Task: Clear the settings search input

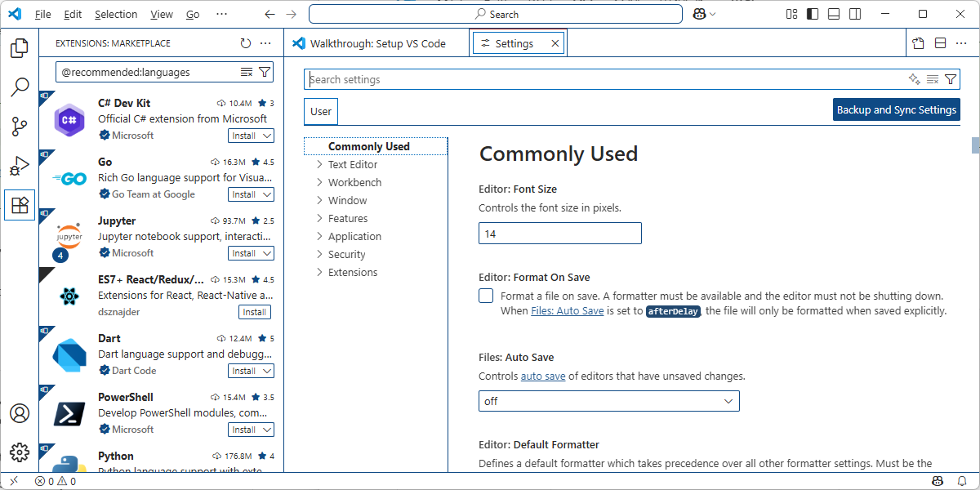Action: 933,79
